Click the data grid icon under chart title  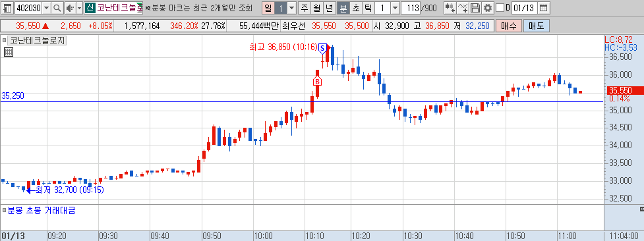pos(8,52)
